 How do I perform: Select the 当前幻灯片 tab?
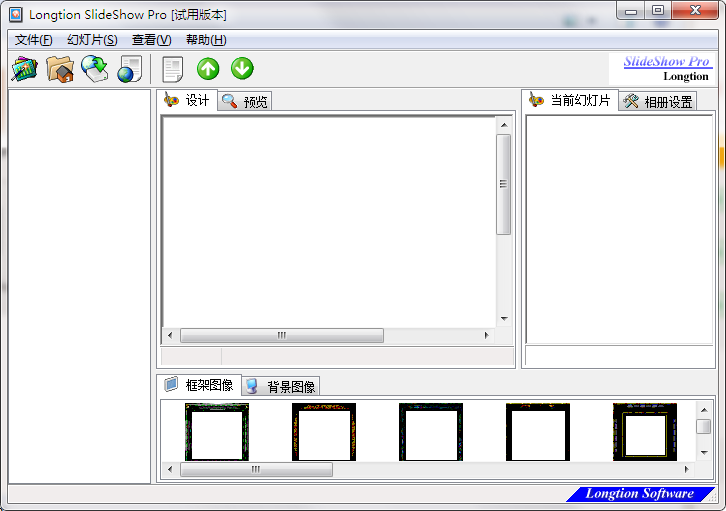(570, 100)
